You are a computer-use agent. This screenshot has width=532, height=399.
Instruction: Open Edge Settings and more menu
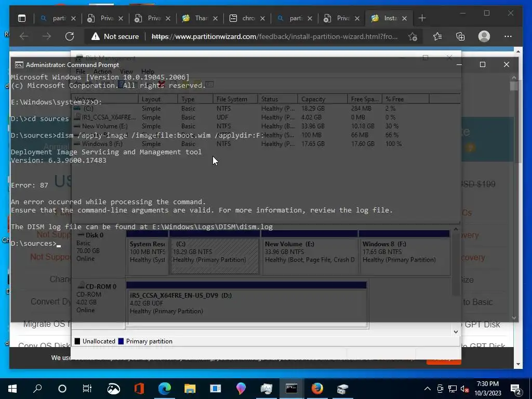pyautogui.click(x=508, y=36)
